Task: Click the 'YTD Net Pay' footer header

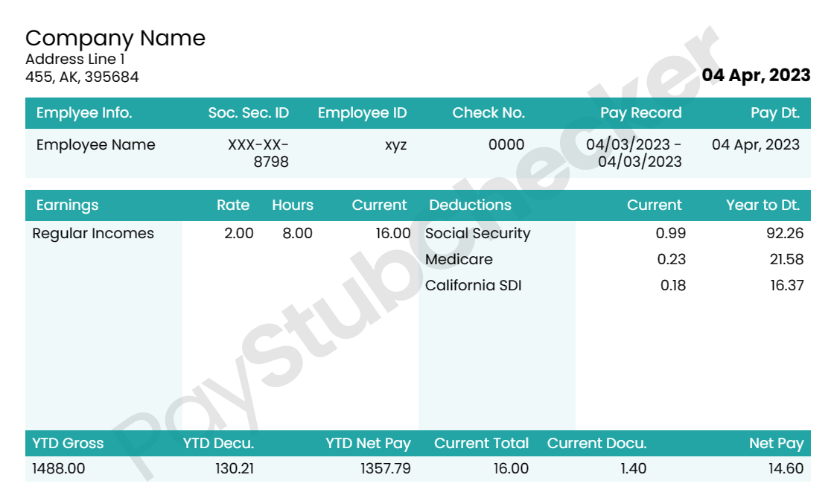Action: coord(368,444)
